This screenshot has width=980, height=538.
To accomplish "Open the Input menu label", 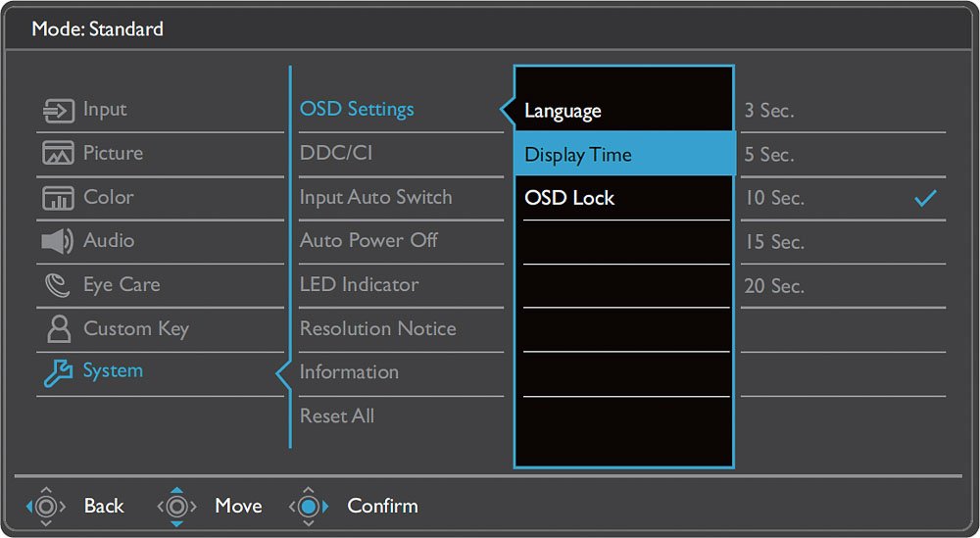I will pyautogui.click(x=105, y=110).
